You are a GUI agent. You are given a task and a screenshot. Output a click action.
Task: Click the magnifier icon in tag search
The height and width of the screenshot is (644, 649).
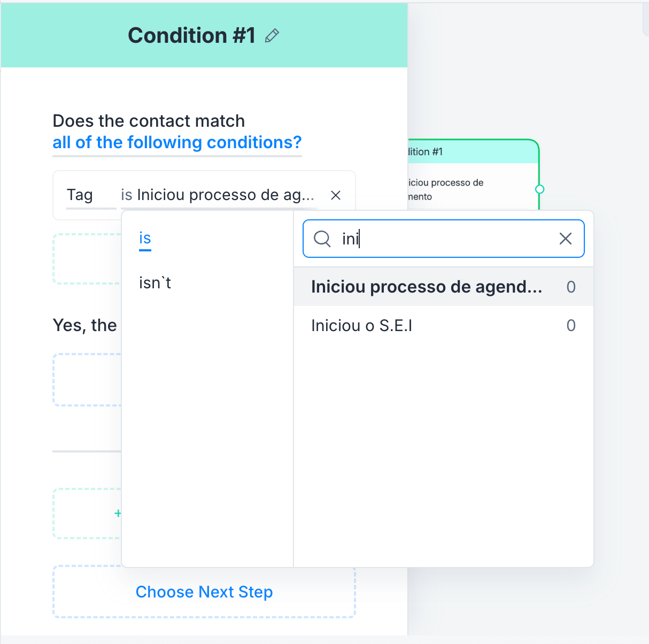(x=322, y=239)
